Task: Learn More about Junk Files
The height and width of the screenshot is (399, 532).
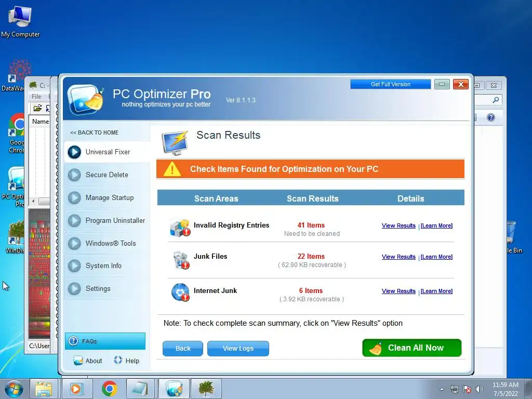Action: 436,257
